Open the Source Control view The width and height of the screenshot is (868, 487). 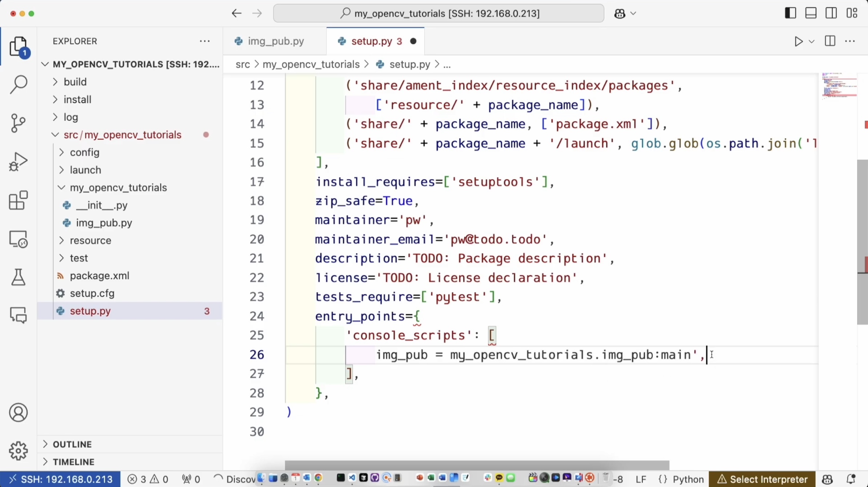18,123
